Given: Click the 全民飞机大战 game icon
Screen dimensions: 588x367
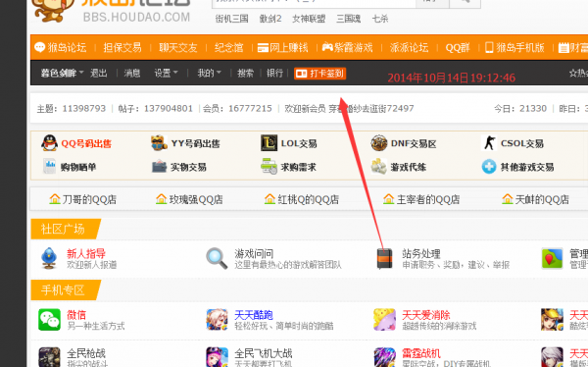Looking at the screenshot, I should [217, 357].
